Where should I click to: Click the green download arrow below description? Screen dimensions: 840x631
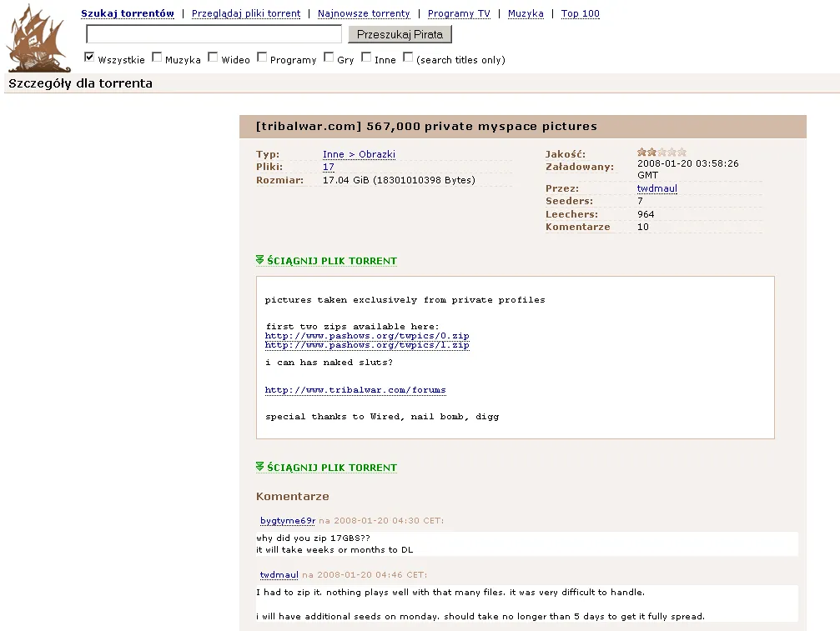click(260, 468)
